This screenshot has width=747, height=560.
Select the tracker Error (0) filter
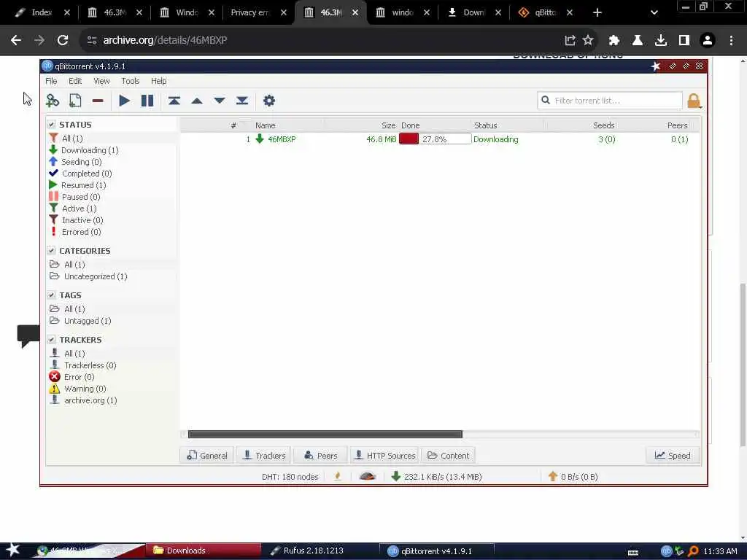click(x=72, y=377)
